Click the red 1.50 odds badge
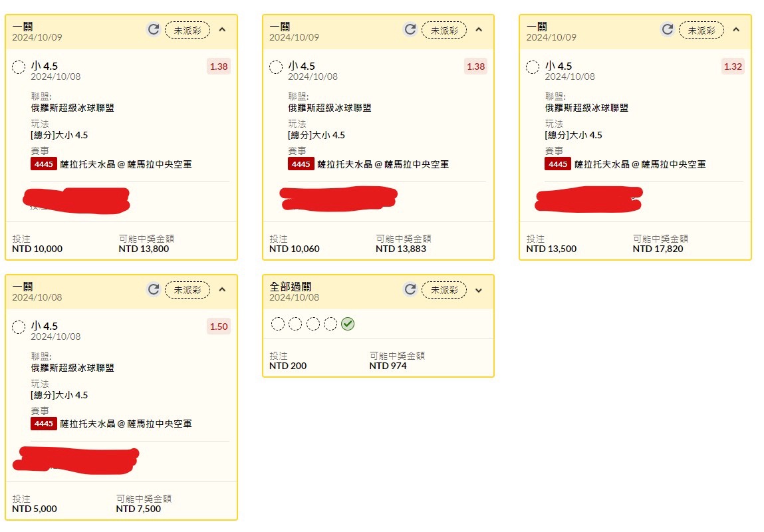 point(219,327)
